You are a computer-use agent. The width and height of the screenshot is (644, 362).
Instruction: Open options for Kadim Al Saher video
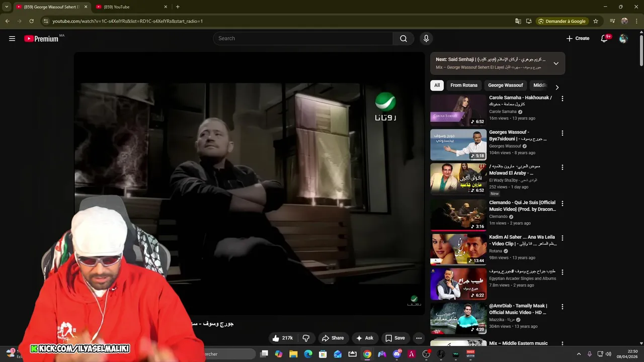click(562, 238)
